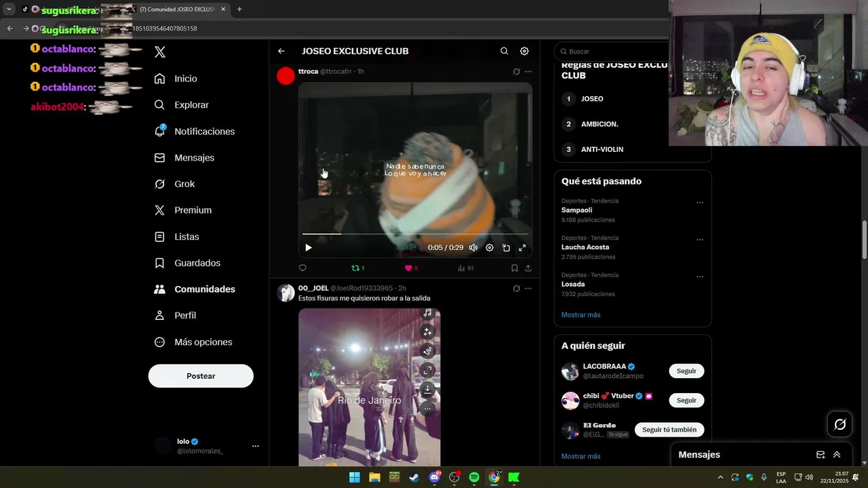This screenshot has width=868, height=488.
Task: Toggle like on the ttroca post
Action: click(411, 268)
